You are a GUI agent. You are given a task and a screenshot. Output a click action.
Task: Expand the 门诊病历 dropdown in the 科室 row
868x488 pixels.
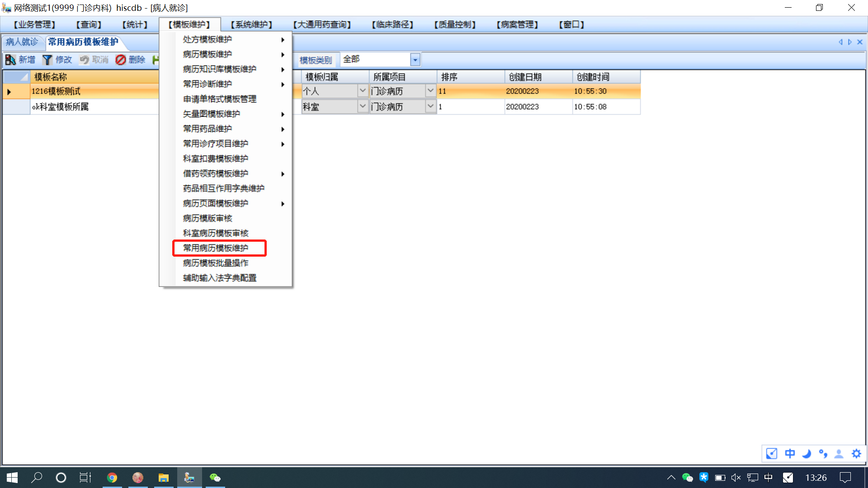[430, 107]
